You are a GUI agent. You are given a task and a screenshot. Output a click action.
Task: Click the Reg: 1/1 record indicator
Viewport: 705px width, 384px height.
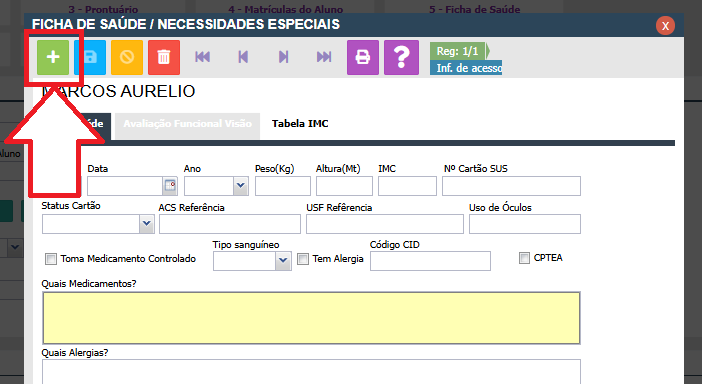coord(458,51)
